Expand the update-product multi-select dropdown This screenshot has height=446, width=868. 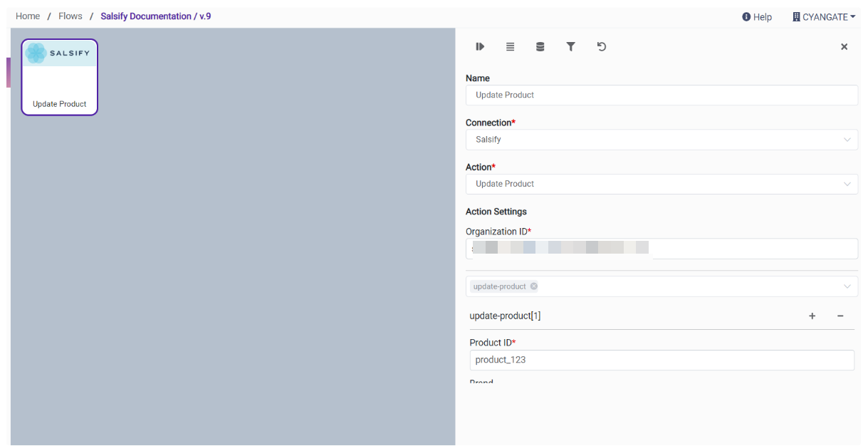pos(847,286)
